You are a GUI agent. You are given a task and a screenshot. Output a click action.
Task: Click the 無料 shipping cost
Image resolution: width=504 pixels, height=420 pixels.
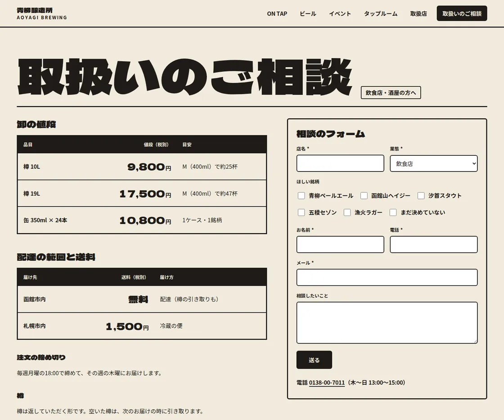(x=138, y=299)
